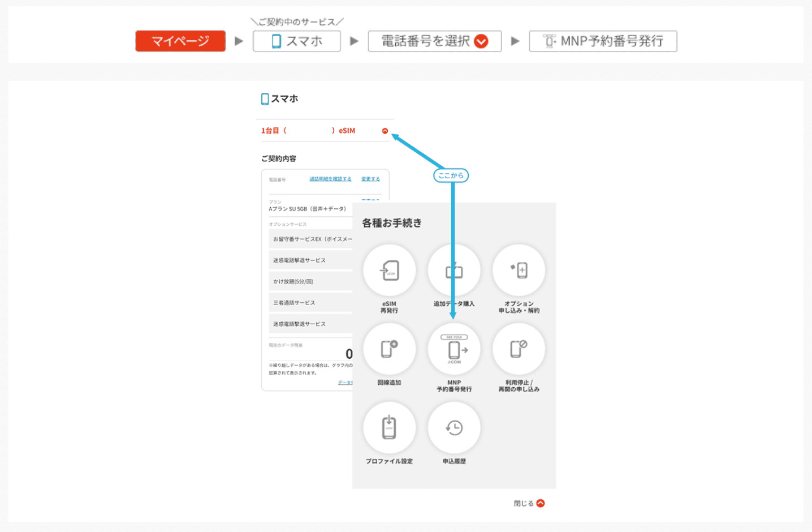Select the スマホ step in breadcrumb
The height and width of the screenshot is (532, 812).
[297, 41]
